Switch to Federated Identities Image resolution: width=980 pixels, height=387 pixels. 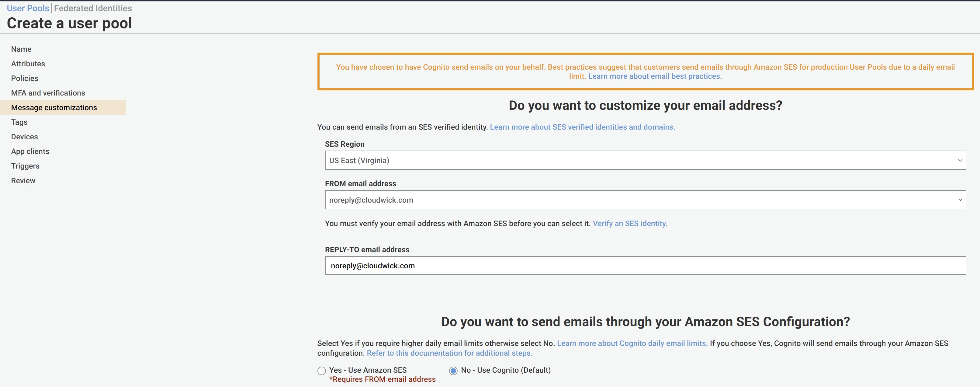[93, 8]
